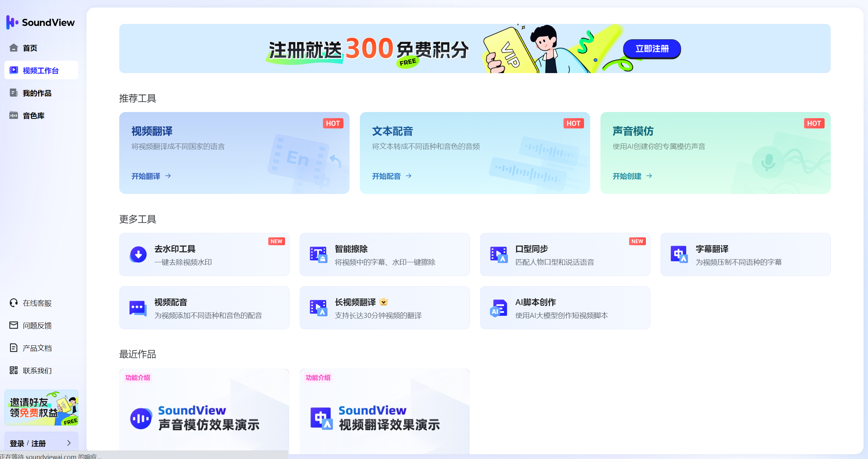Click the 字幕翻译 tool icon

pos(679,254)
